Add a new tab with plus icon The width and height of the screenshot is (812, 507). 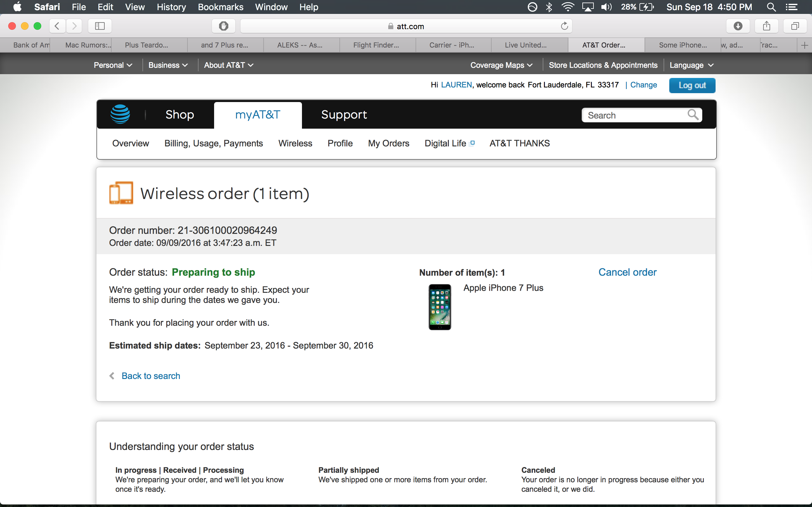804,45
